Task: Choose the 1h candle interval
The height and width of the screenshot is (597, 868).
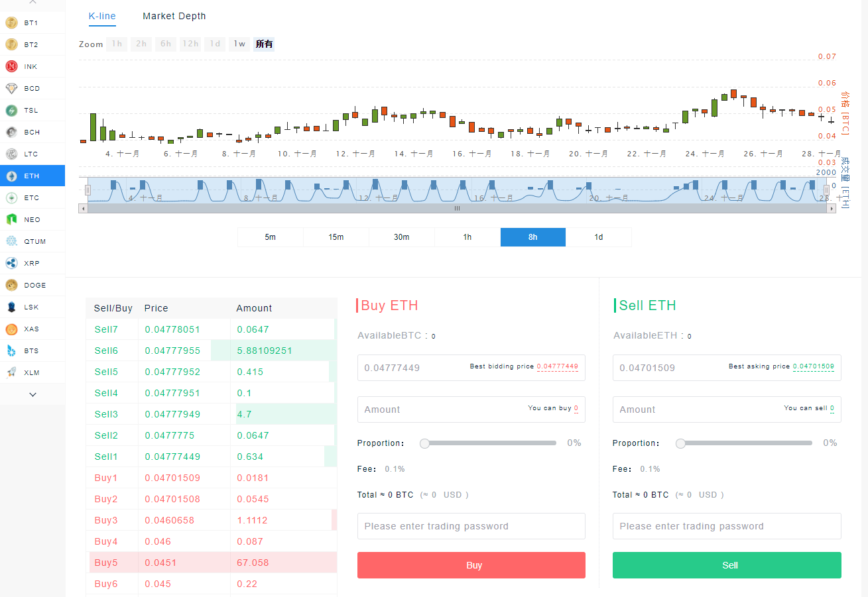Action: tap(467, 237)
